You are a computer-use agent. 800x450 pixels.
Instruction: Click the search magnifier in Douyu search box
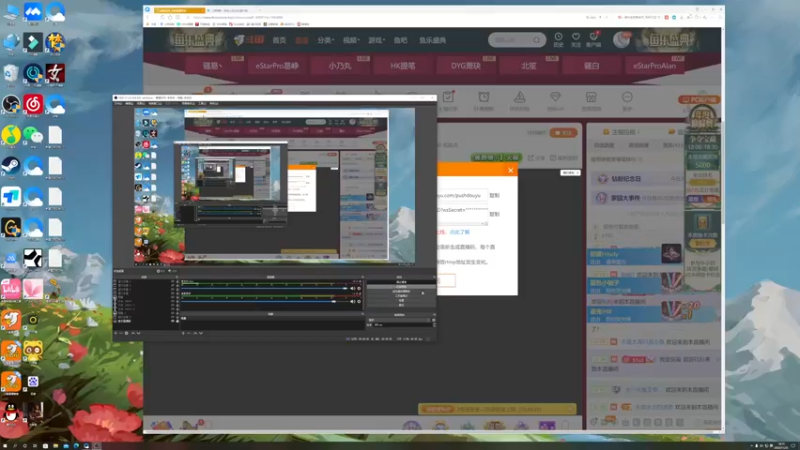537,40
